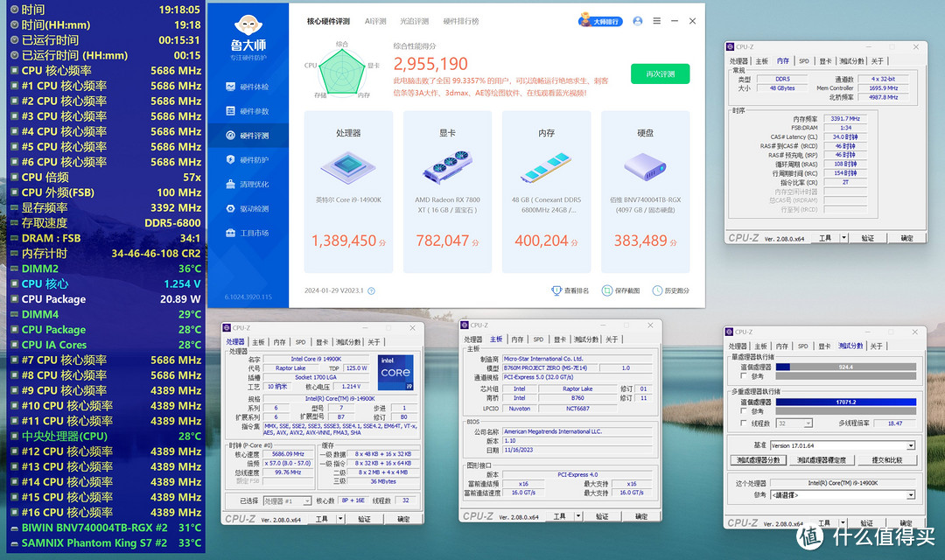The width and height of the screenshot is (945, 560).
Task: Click 确定 in mainboard CPU-Z window
Action: (641, 516)
